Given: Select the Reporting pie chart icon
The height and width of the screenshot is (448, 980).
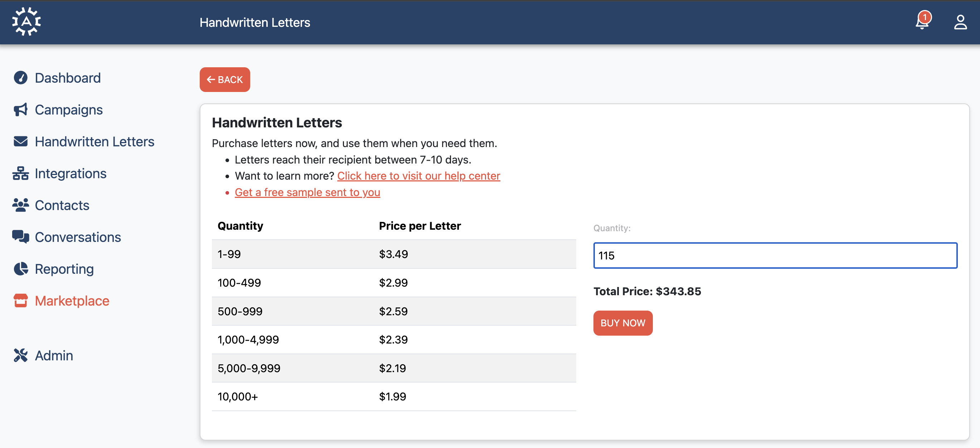Looking at the screenshot, I should coord(20,269).
